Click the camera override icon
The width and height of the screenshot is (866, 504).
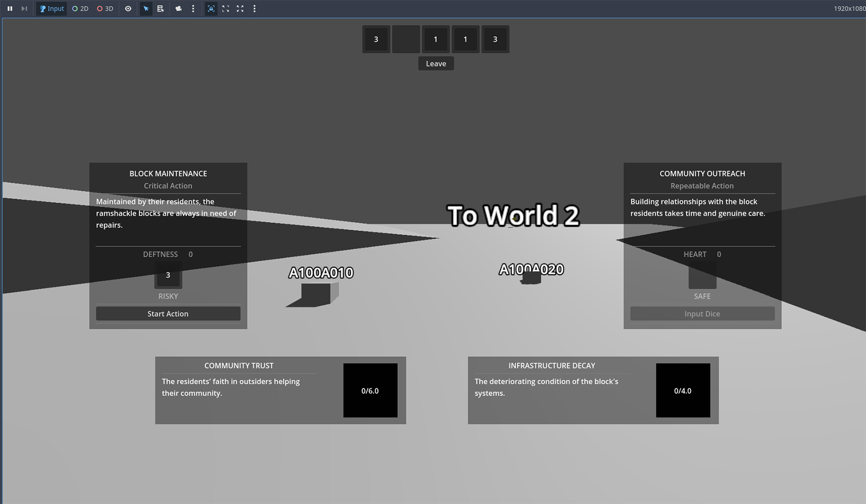pos(178,9)
